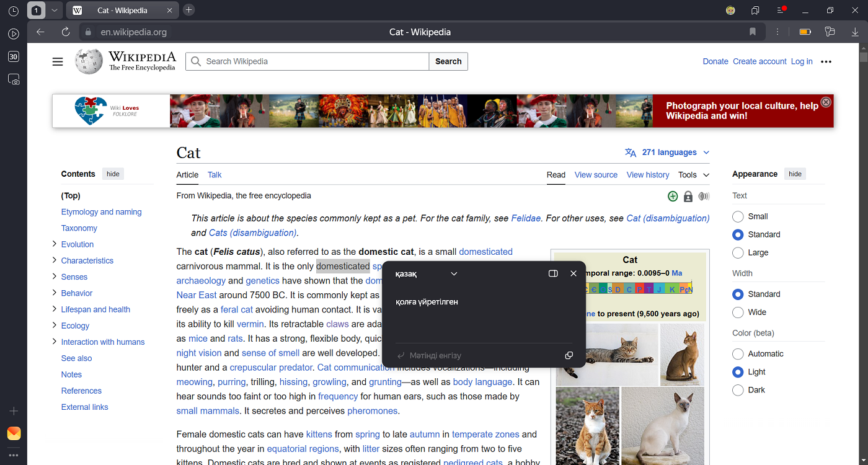Viewport: 868px width, 465px height.
Task: Click the page protection padlock icon
Action: (x=688, y=197)
